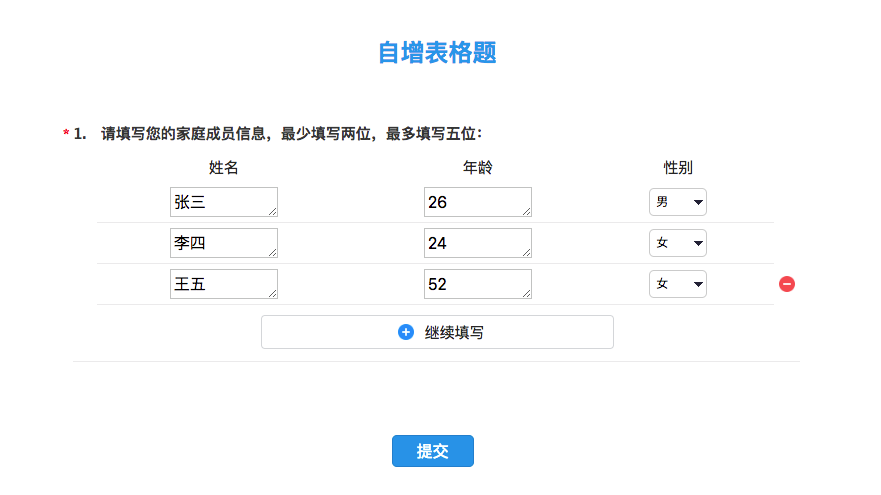Remove the 王五 row with red minus icon
The image size is (881, 495).
(x=787, y=284)
